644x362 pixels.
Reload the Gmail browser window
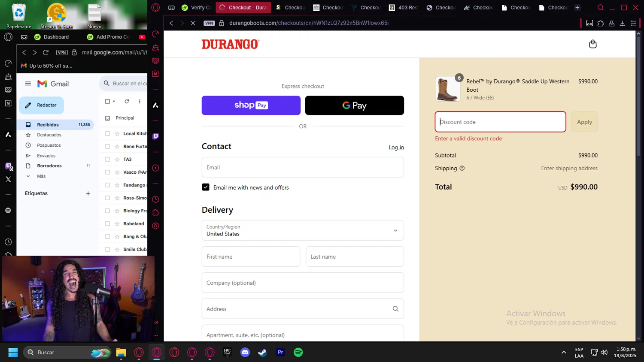(46, 52)
